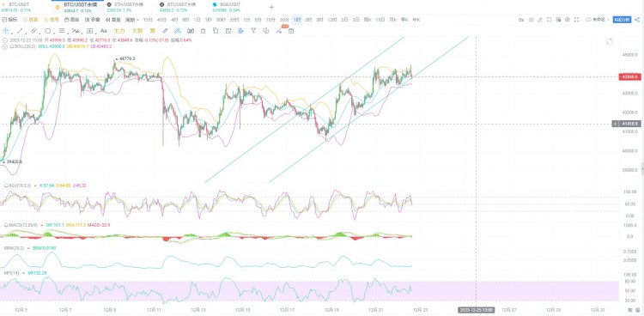
Task: Select the 15分 timeframe
Action: [148, 20]
